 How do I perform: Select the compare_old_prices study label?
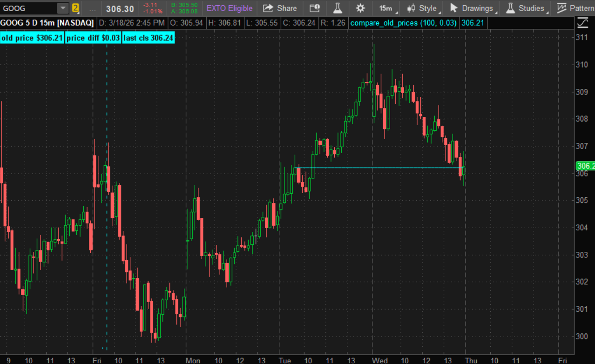403,23
